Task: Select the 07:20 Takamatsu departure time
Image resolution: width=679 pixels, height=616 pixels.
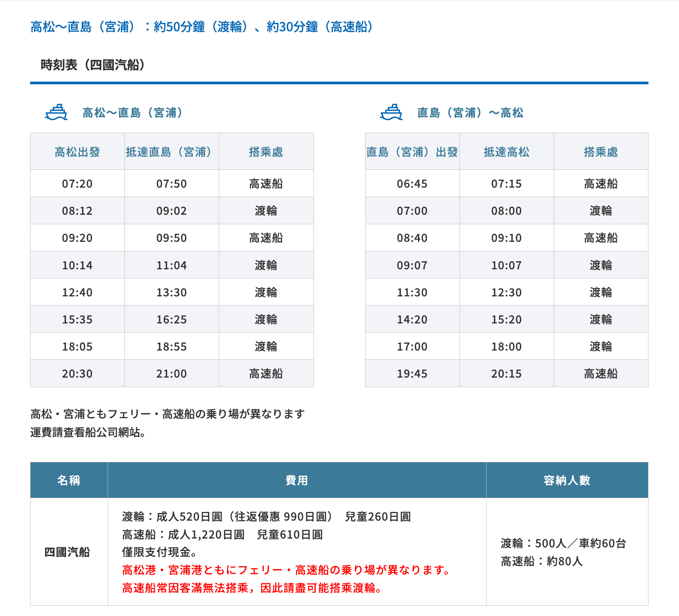Action: point(77,184)
